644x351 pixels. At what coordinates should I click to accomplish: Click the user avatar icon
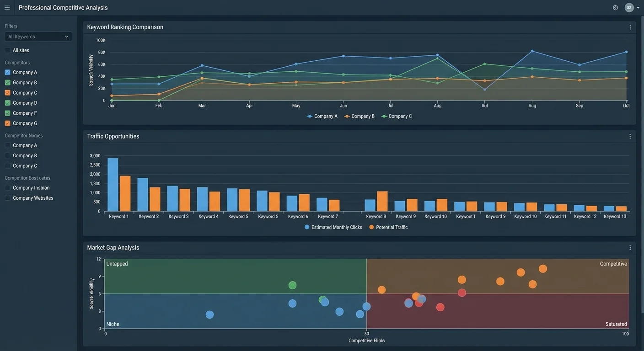coord(629,8)
